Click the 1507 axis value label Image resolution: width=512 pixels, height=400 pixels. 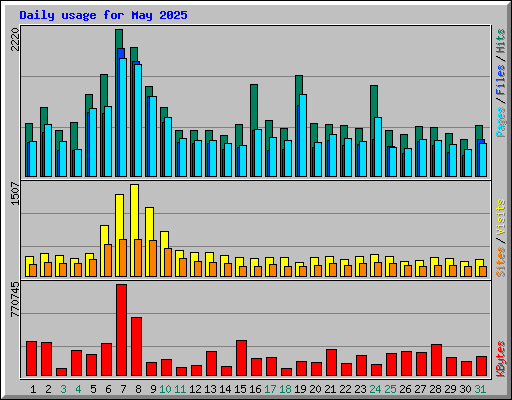click(x=15, y=193)
